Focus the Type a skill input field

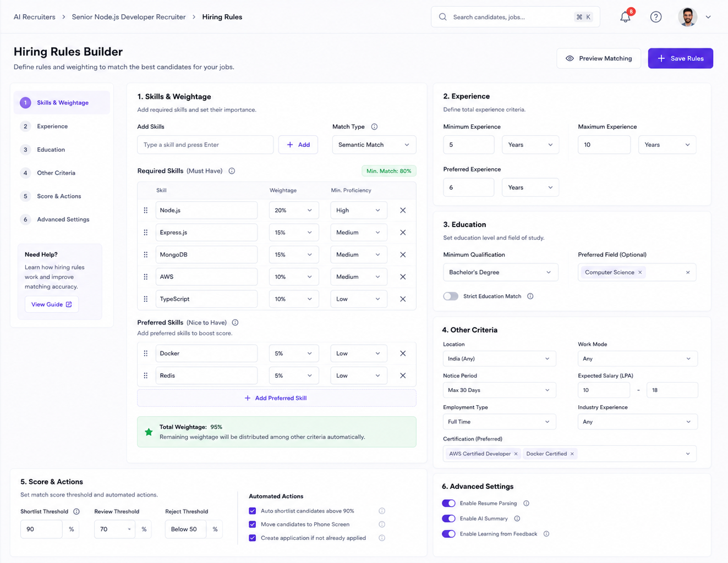(x=205, y=145)
